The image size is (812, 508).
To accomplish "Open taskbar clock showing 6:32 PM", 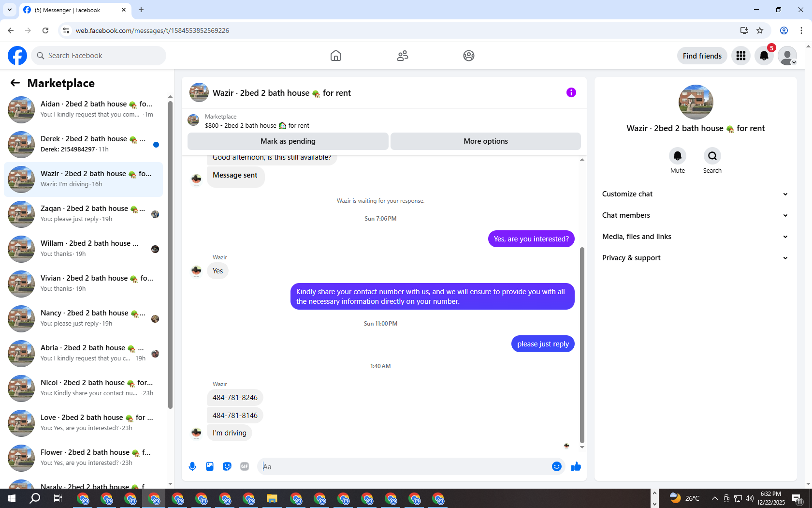I will pos(771,498).
